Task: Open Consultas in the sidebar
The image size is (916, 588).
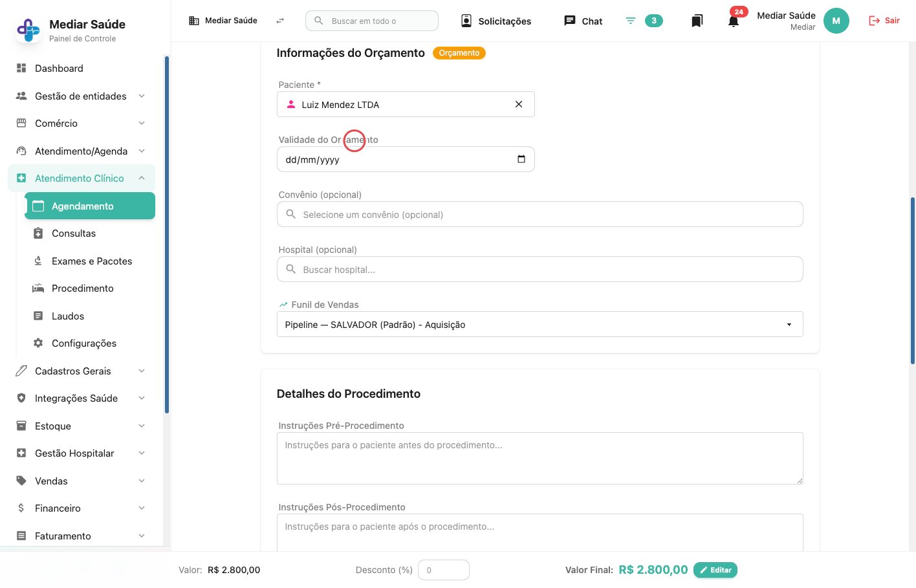Action: pyautogui.click(x=90, y=234)
